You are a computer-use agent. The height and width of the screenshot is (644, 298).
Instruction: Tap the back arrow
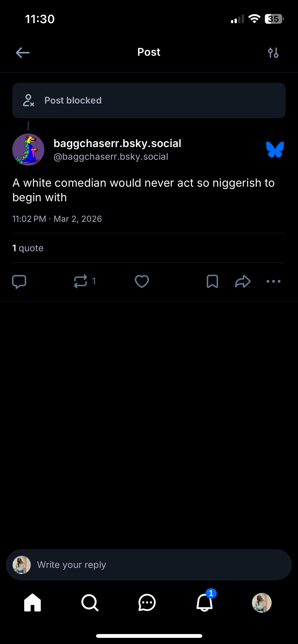pos(23,52)
